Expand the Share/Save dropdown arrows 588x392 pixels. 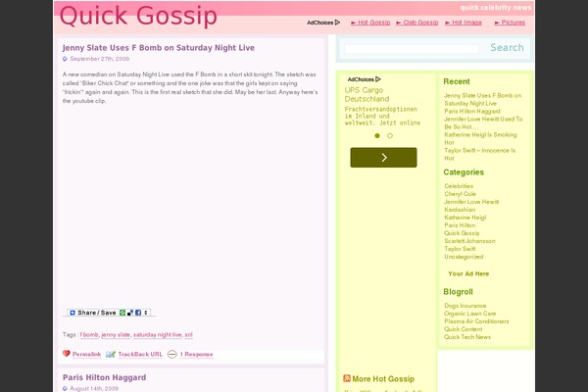coord(146,313)
